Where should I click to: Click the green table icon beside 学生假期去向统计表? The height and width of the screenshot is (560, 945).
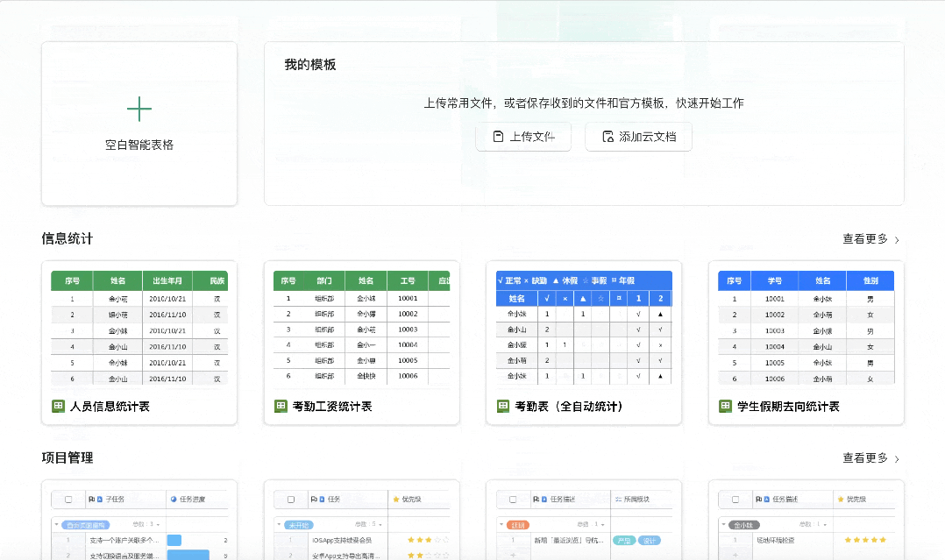tap(725, 406)
